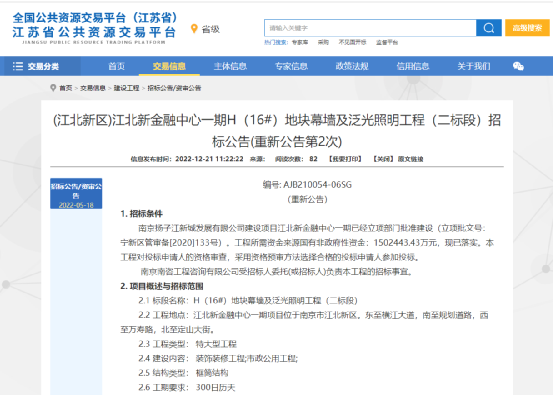Click 交易信息 in the breadcrumb
The image size is (553, 395).
93,88
